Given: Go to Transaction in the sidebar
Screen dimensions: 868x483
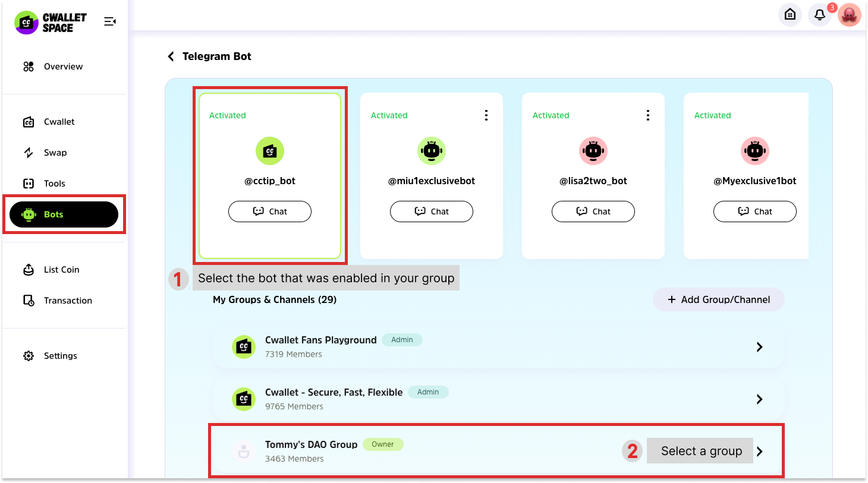Looking at the screenshot, I should coord(68,301).
